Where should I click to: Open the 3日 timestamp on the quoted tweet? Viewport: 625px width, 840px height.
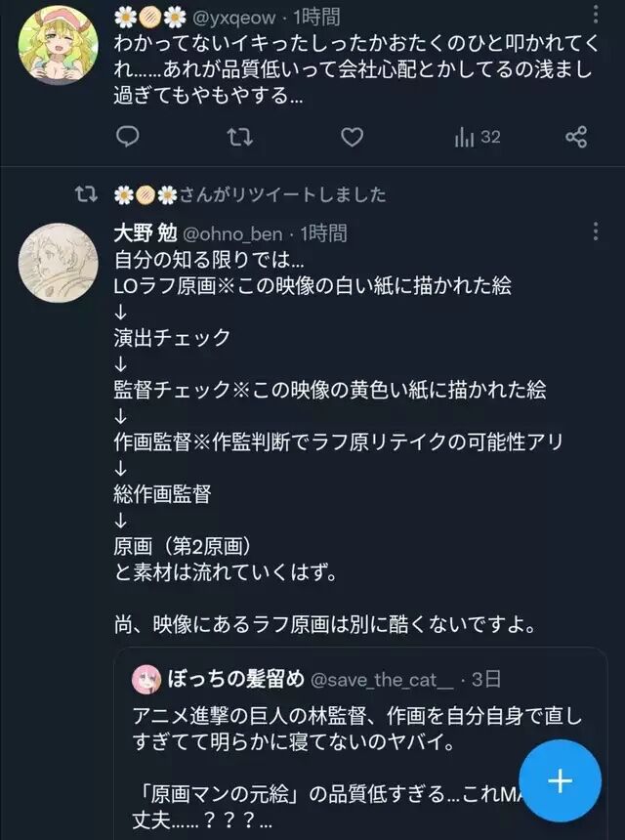pos(485,679)
